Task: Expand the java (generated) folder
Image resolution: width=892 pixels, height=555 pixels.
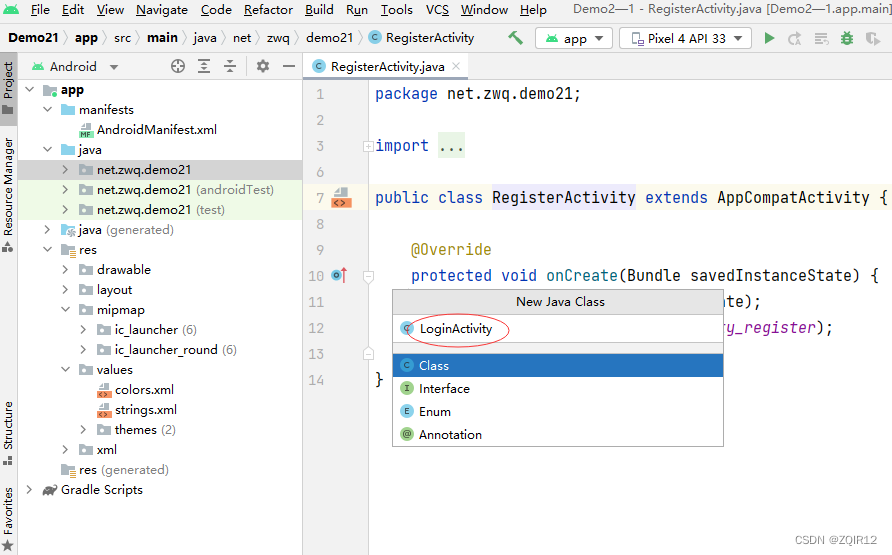Action: (47, 230)
